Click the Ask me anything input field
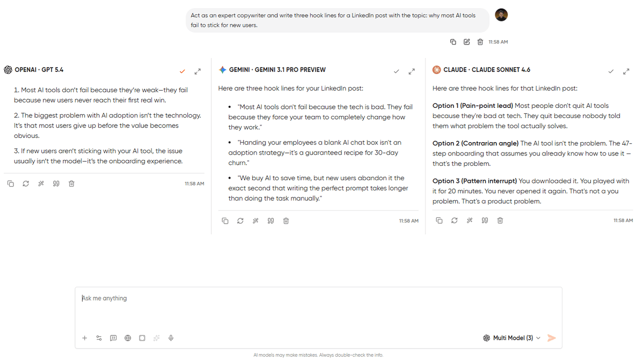644x360 pixels. 215,298
